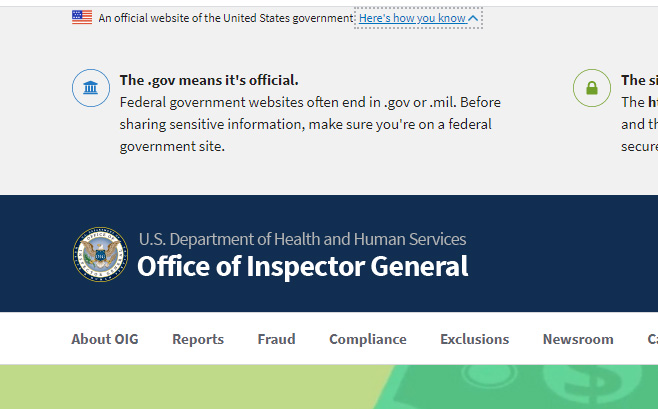Click the OIG seal logo
This screenshot has width=658, height=409.
[x=100, y=254]
